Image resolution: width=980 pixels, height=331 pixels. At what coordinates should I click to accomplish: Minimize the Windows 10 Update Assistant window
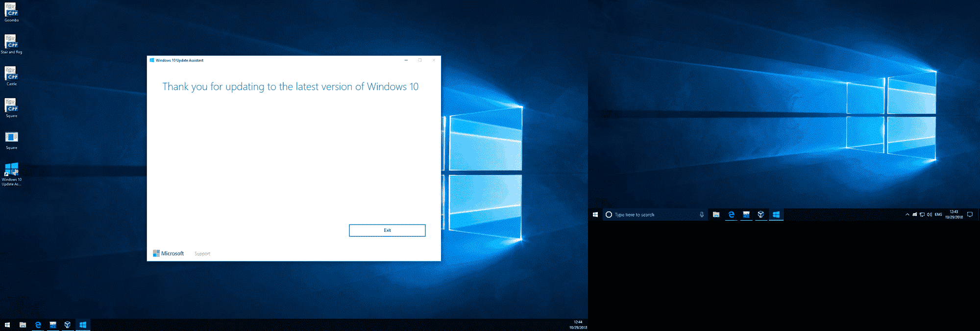click(x=406, y=60)
